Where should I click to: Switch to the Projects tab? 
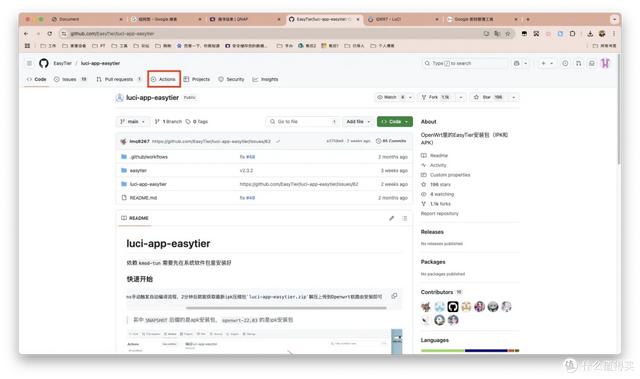197,79
